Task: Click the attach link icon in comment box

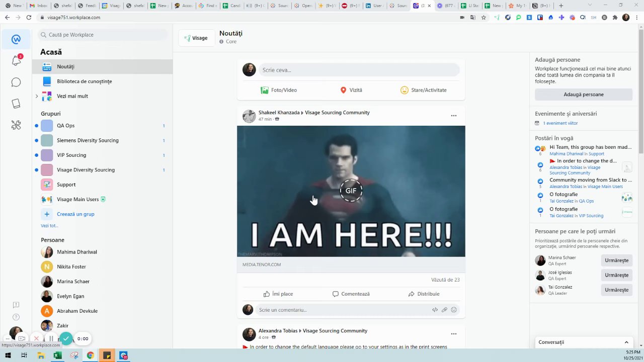Action: 444,310
